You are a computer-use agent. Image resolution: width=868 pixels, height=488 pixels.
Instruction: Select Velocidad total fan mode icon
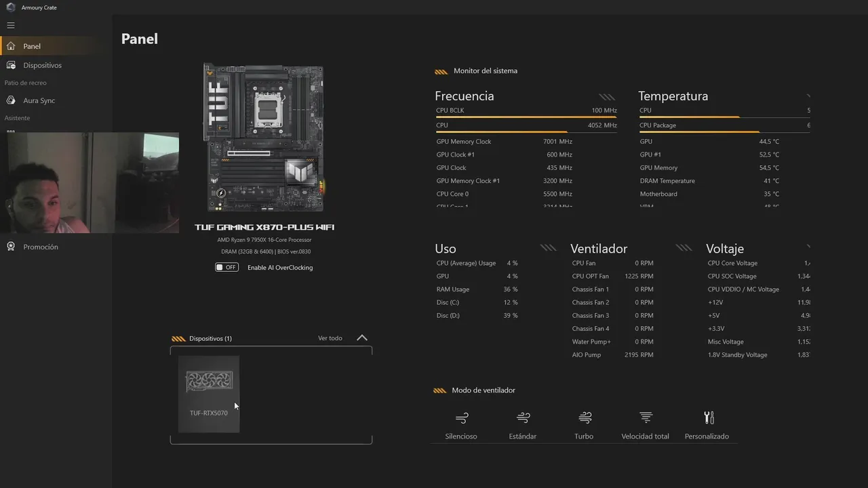click(x=646, y=418)
